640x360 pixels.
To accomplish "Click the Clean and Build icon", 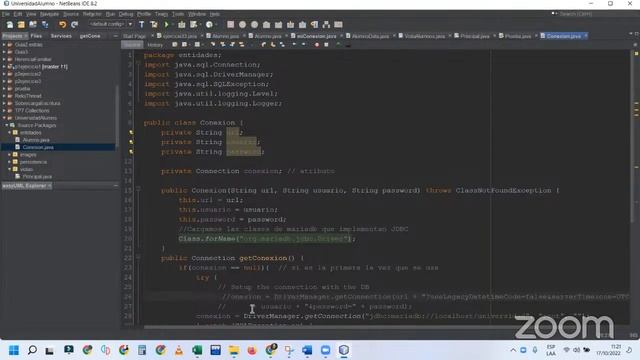I will coord(153,25).
